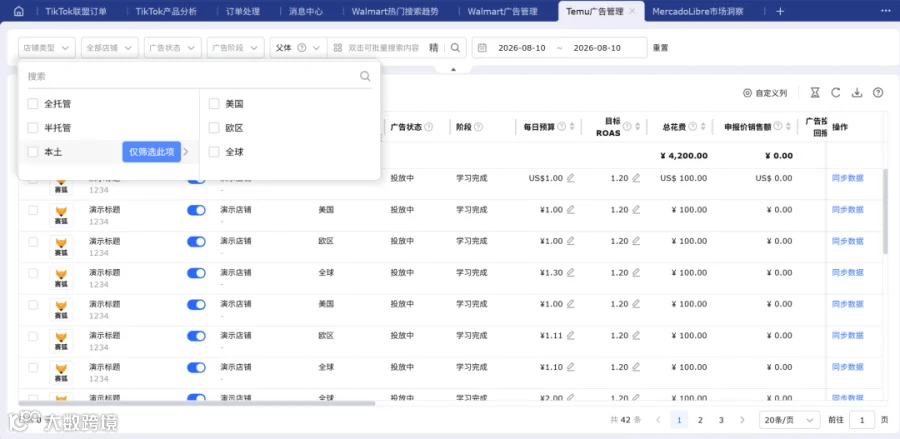Expand the 本土 submenu chevron
The image size is (900, 439).
coord(185,152)
